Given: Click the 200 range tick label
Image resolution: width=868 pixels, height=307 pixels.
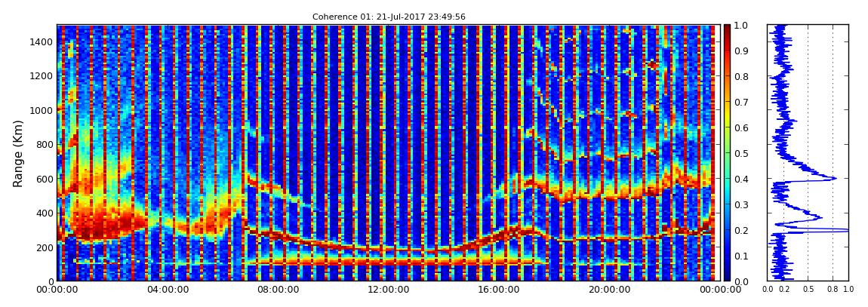Looking at the screenshot, I should coord(45,247).
